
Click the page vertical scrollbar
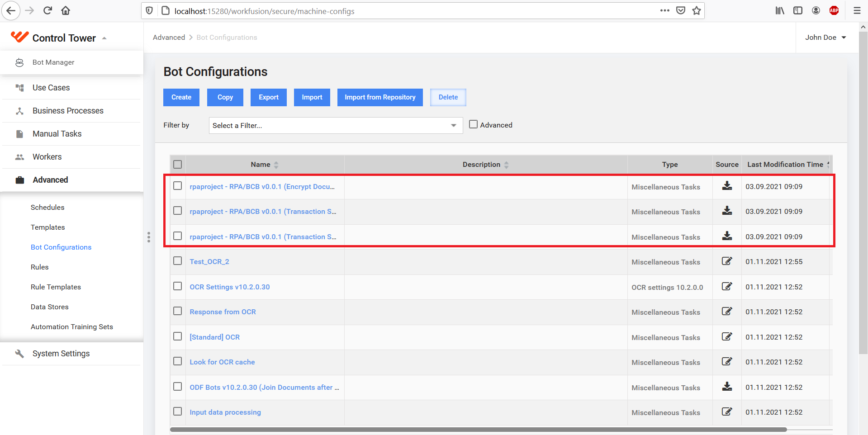point(863,192)
